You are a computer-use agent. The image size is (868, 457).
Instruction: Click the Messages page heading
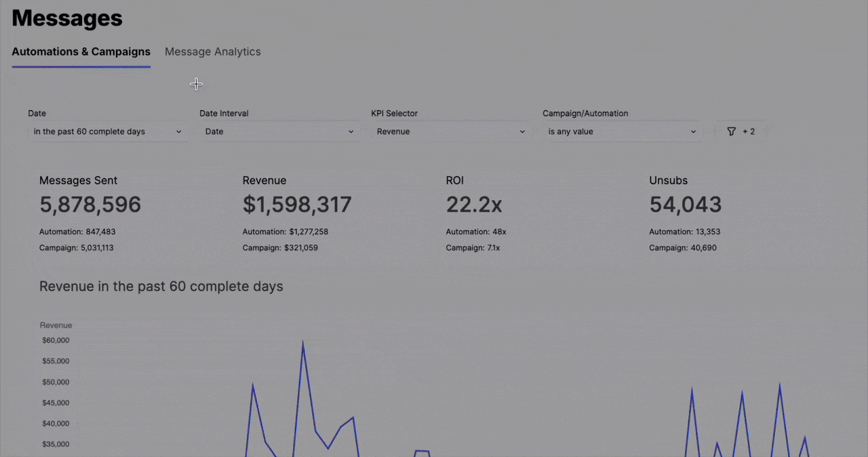[x=66, y=18]
